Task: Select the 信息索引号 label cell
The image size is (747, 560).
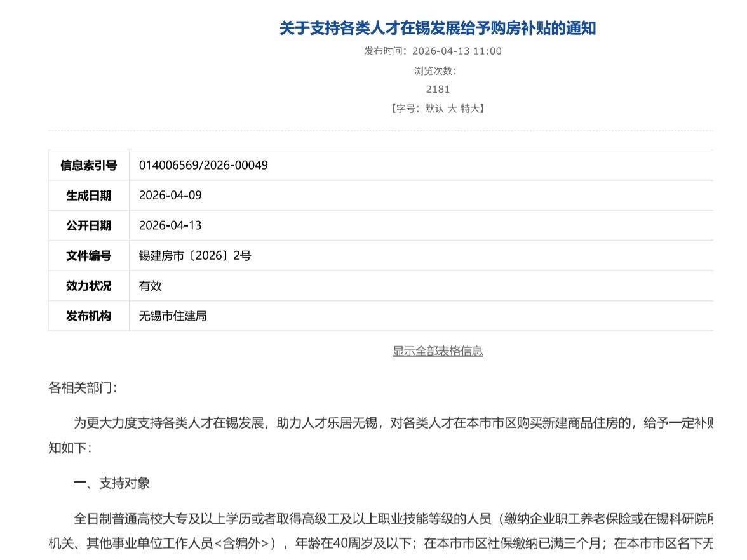Action: [89, 165]
